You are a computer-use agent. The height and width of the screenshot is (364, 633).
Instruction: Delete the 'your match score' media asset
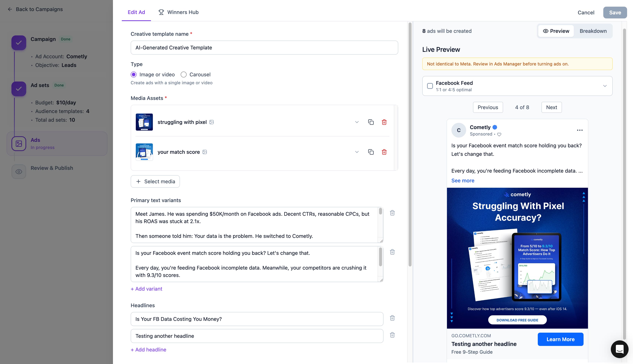click(x=385, y=152)
